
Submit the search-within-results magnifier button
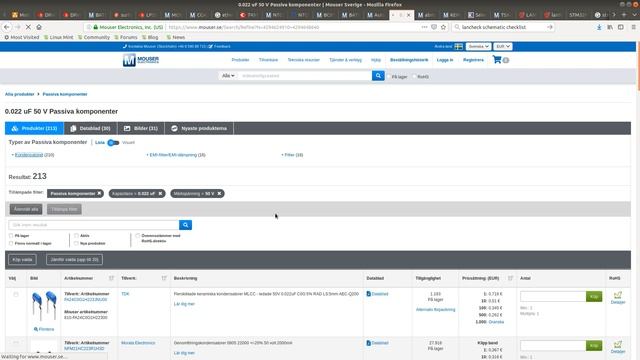pyautogui.click(x=185, y=225)
